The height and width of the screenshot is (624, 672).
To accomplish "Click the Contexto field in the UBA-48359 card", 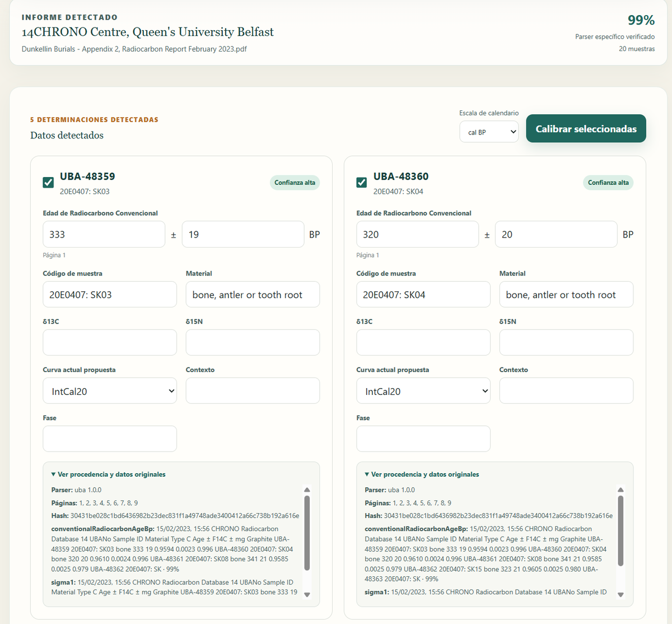I will pyautogui.click(x=253, y=391).
